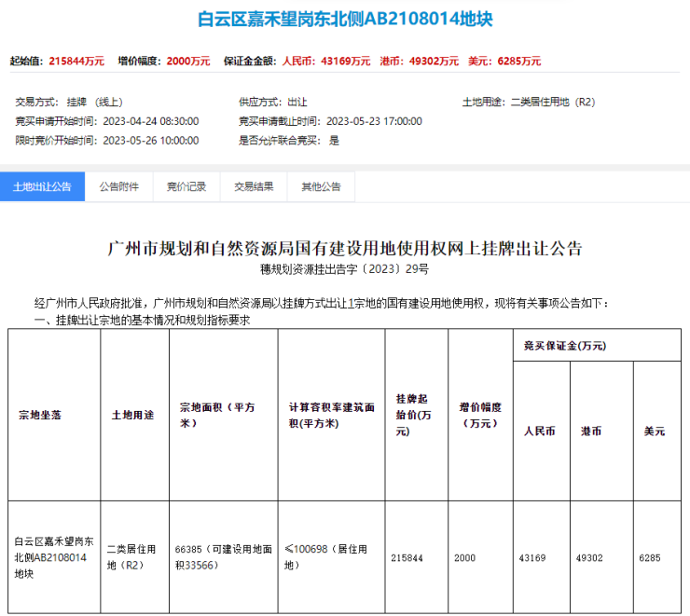Viewport: 690px width, 616px height.
Task: Click the 竞买申请截止时间 date value
Action: pyautogui.click(x=373, y=121)
